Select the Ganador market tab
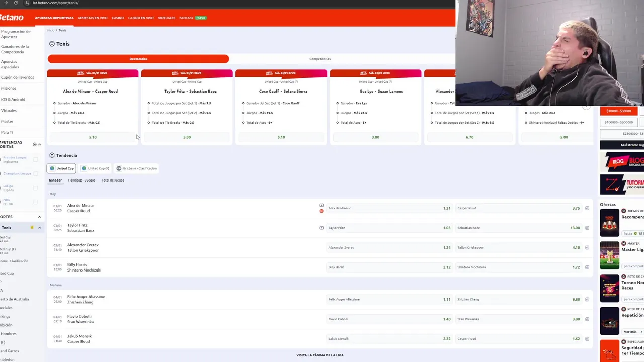 (x=55, y=180)
